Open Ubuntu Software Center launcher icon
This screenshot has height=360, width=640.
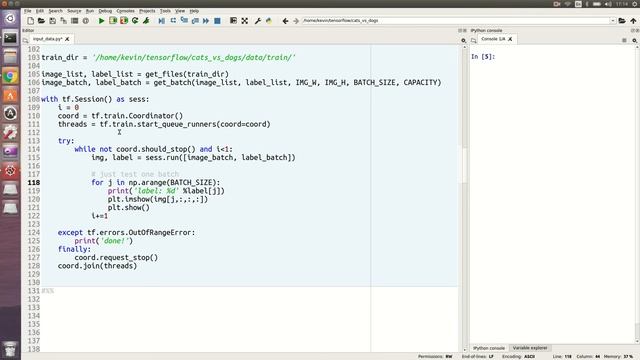(x=10, y=95)
